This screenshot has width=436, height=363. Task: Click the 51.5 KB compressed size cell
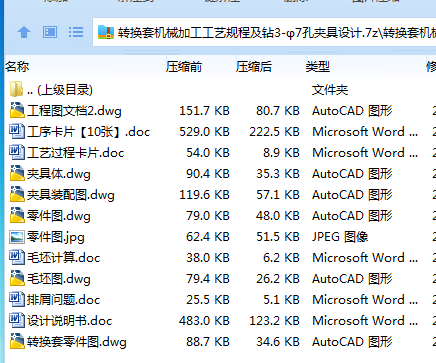pyautogui.click(x=278, y=237)
